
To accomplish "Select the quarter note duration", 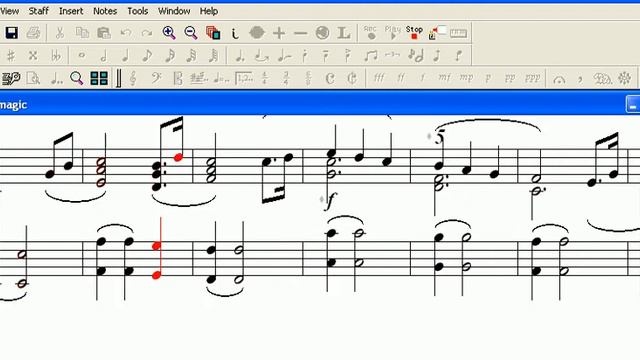I will pos(126,56).
